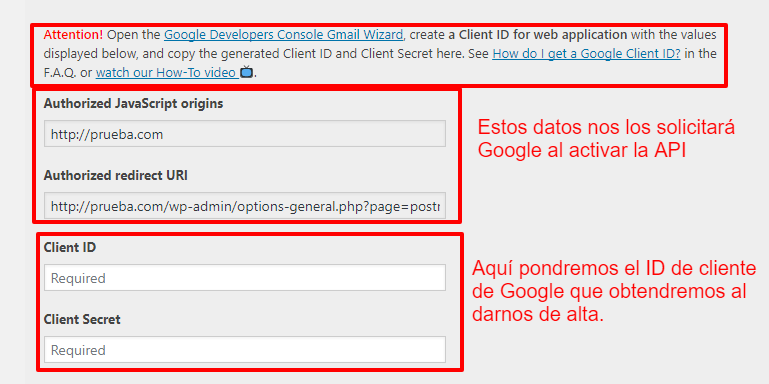769x384 pixels.
Task: Focus the Client Secret input field
Action: [245, 349]
